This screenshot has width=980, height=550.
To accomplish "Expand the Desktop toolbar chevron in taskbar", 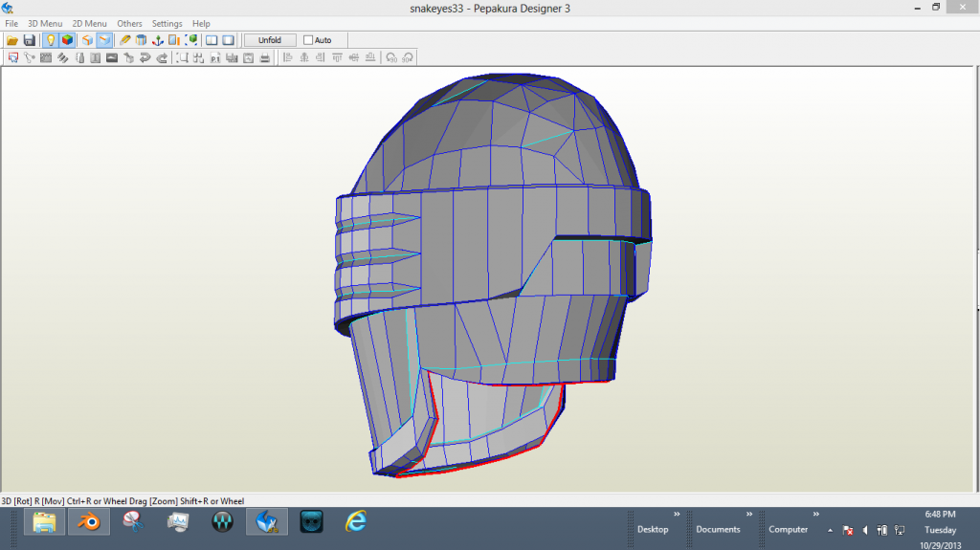I will click(677, 514).
